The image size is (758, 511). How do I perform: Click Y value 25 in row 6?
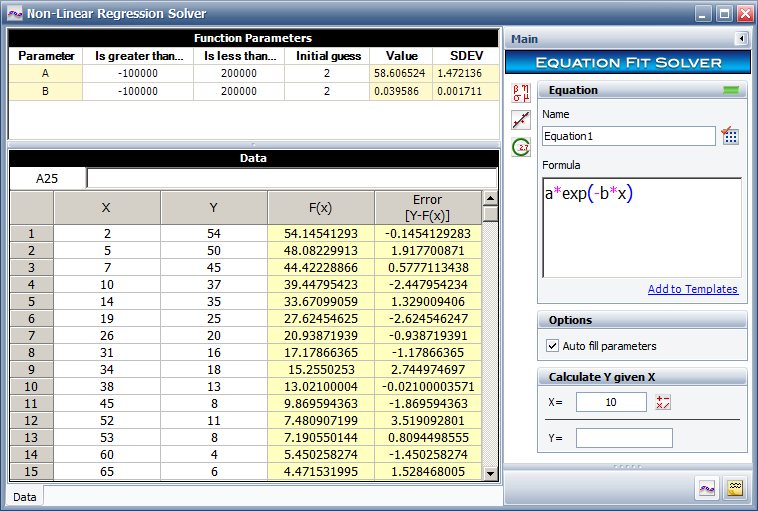(214, 319)
